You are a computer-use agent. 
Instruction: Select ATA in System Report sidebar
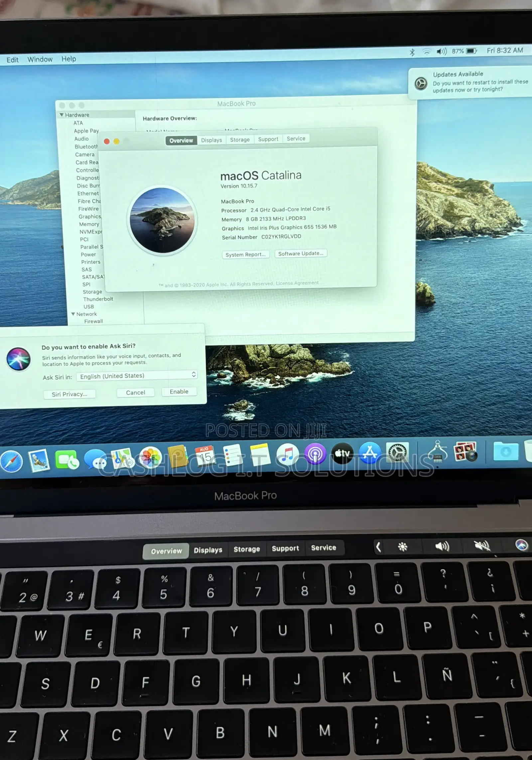[x=78, y=123]
